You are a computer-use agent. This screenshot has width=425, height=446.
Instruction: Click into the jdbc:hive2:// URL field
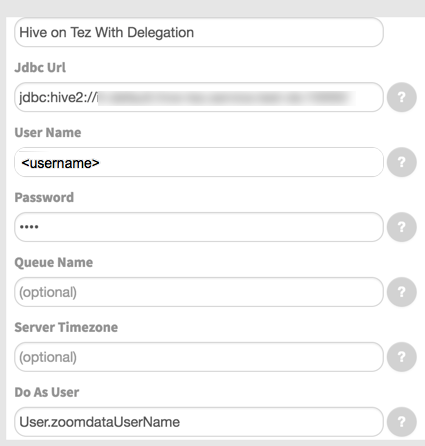click(x=199, y=97)
